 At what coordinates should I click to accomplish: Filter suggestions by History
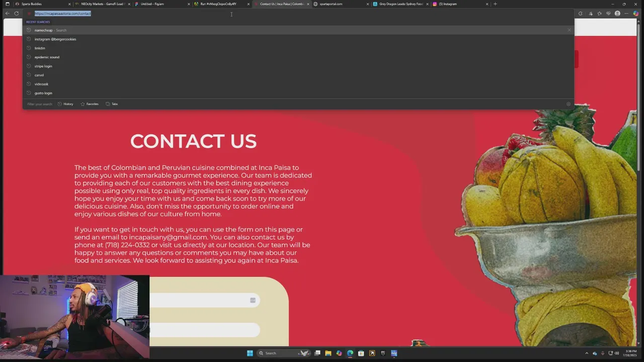pos(65,104)
